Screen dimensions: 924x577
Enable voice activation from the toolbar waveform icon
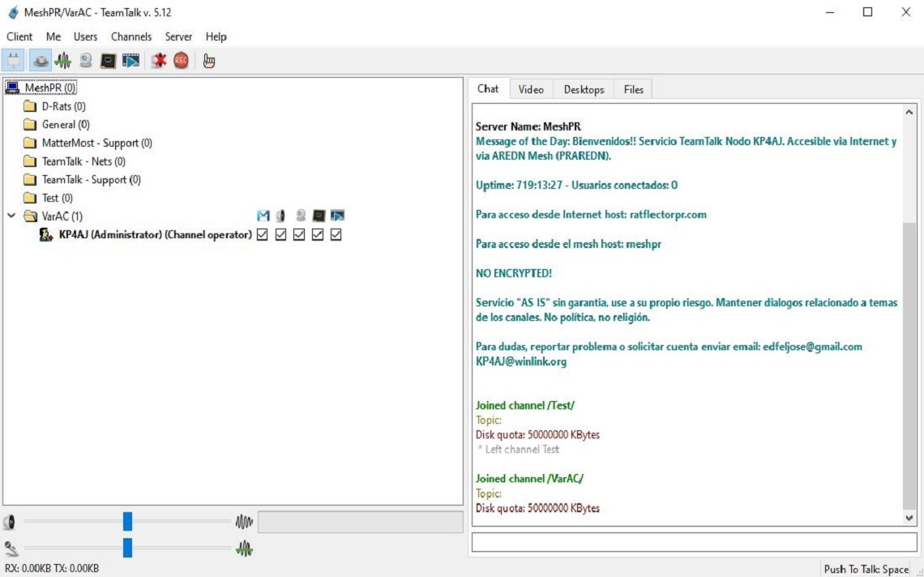click(63, 60)
